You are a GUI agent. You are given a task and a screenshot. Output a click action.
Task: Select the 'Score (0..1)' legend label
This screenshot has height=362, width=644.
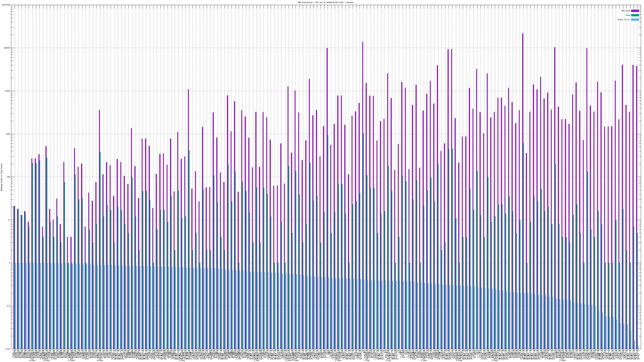[624, 20]
